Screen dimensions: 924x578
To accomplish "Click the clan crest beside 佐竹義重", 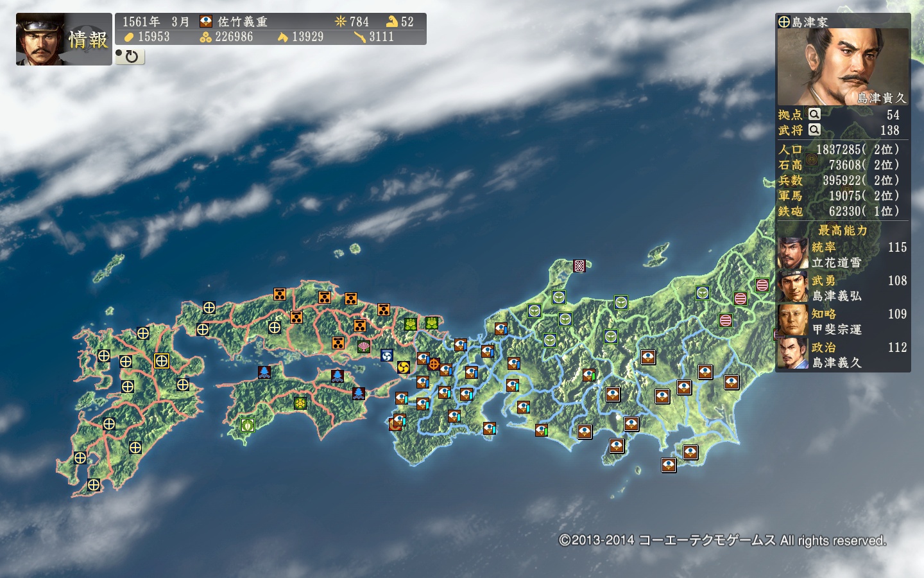I will pyautogui.click(x=206, y=22).
